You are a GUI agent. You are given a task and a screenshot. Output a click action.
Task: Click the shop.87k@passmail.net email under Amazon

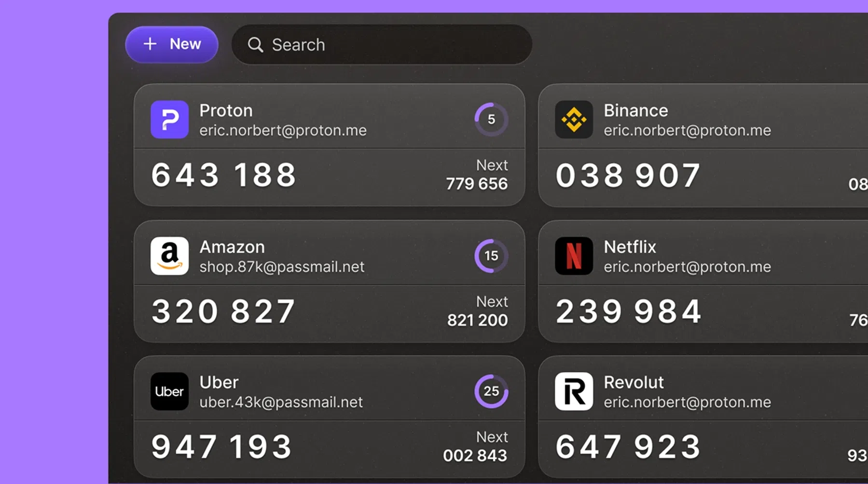[x=282, y=267]
